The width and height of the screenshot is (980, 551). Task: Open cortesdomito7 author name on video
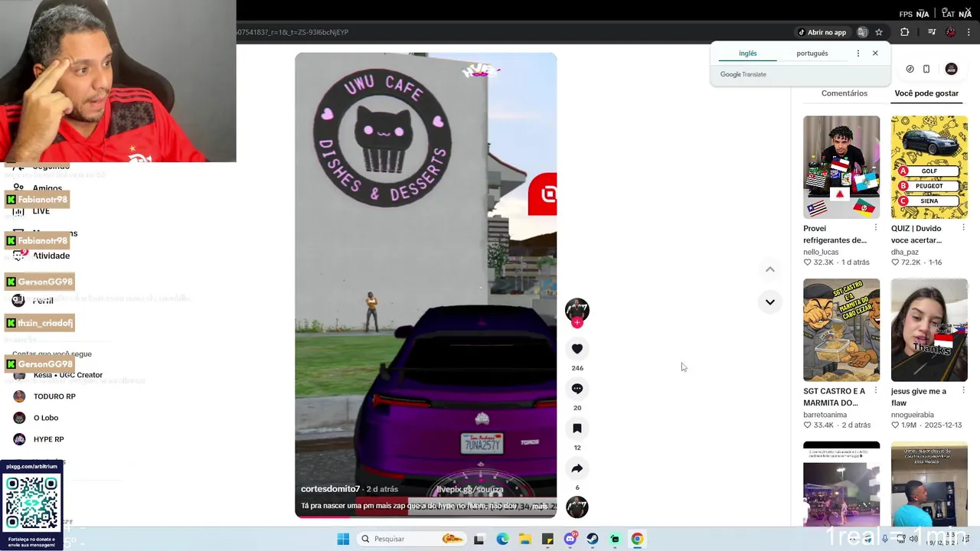click(330, 489)
